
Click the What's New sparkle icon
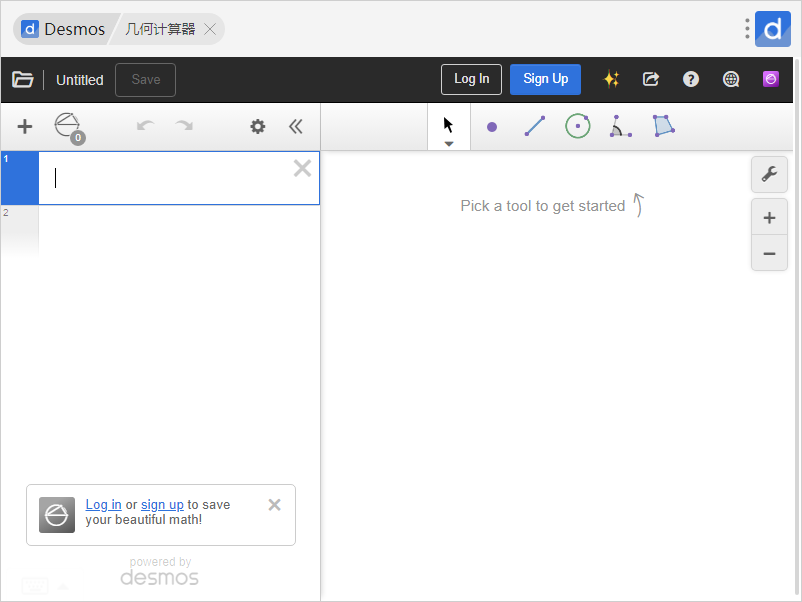coord(611,80)
